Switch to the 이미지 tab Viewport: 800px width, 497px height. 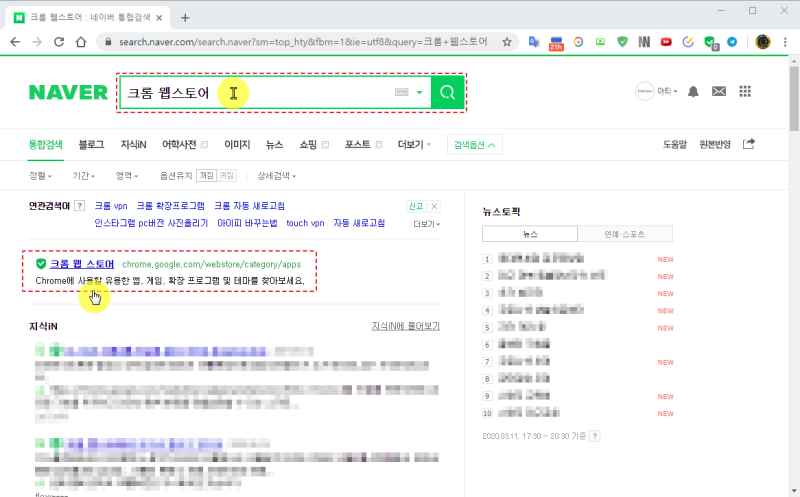(x=237, y=144)
